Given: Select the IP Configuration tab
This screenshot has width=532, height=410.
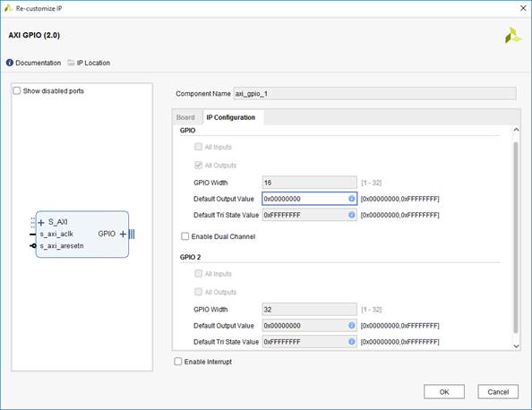Looking at the screenshot, I should tap(231, 117).
